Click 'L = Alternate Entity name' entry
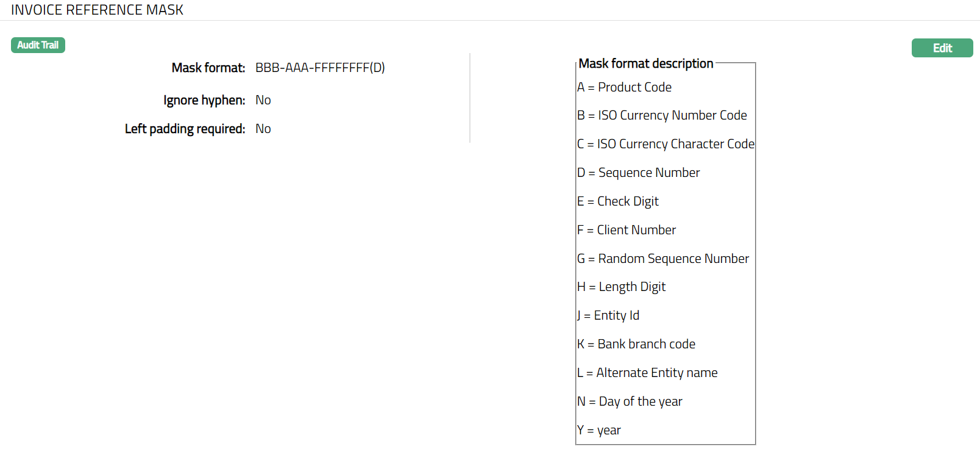This screenshot has width=980, height=449. [647, 373]
